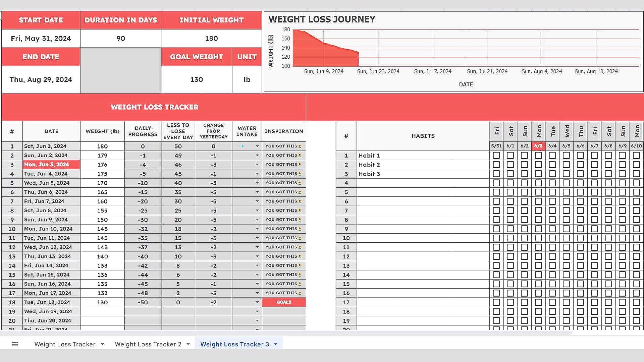Expand Weight Loss Tracker 2 tab arrow
Screen dimensions: 644x362
click(x=188, y=344)
